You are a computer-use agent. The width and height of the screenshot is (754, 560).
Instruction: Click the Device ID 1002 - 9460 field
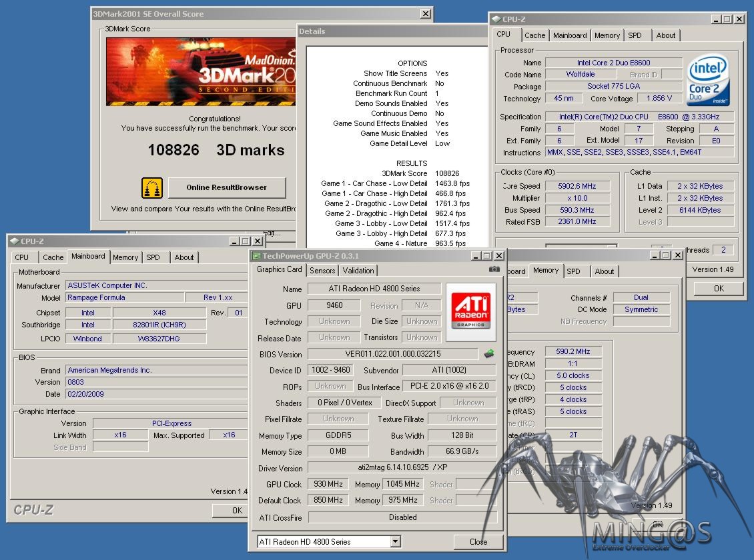[x=331, y=370]
